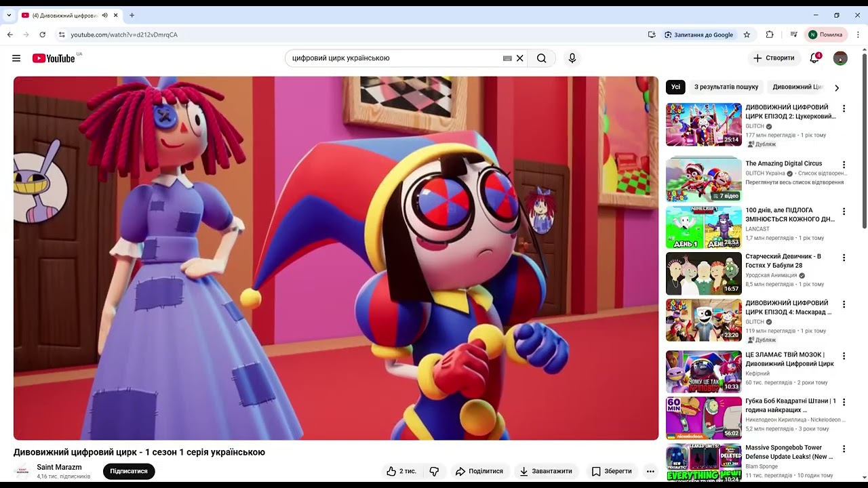Open Massive Spongebob Tower Defense title
Screen dimensions: 868x488
coord(789,452)
